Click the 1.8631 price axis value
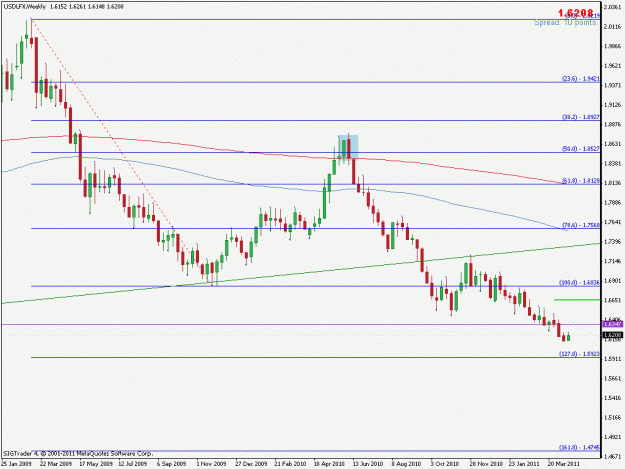625x469 pixels. [x=613, y=144]
